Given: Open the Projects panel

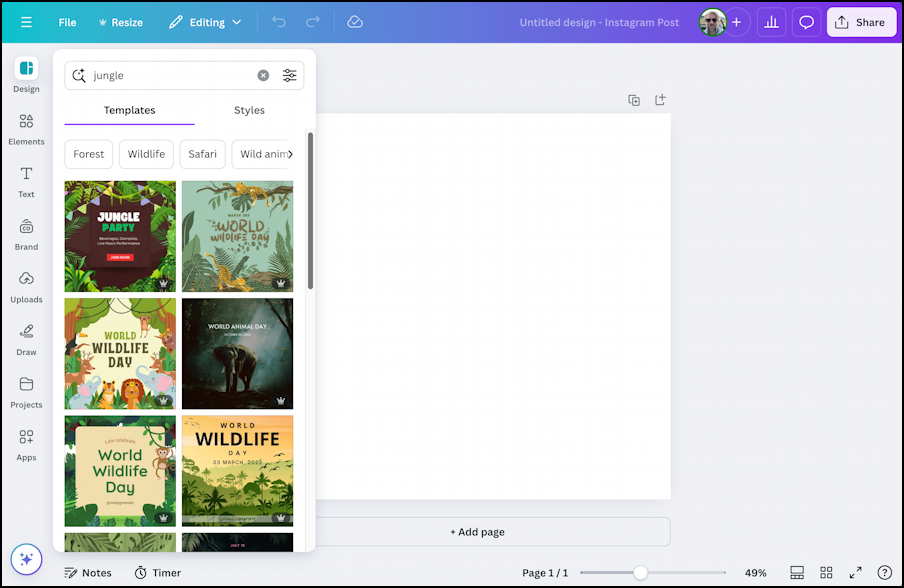Looking at the screenshot, I should 26,392.
